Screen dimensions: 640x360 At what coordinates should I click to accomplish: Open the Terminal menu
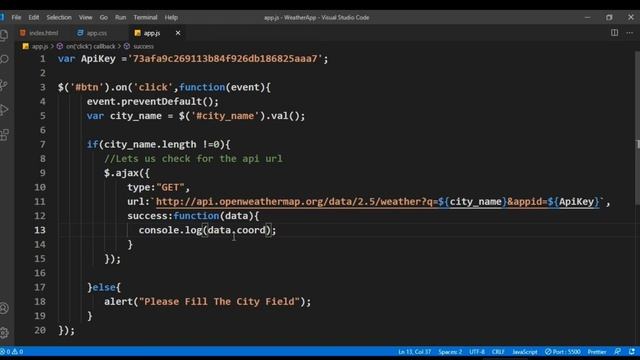coord(145,18)
